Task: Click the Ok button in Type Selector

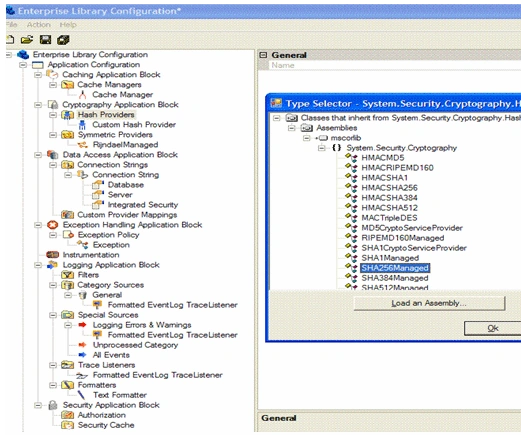Action: click(x=493, y=328)
